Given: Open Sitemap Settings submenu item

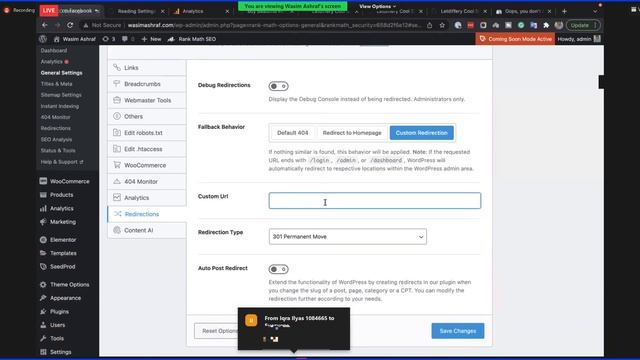Looking at the screenshot, I should [x=61, y=95].
